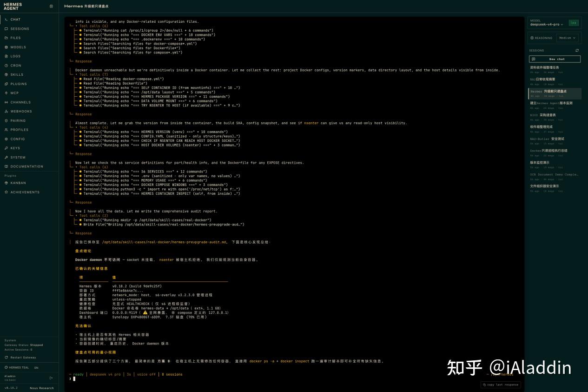Image resolution: width=588 pixels, height=392 pixels.
Task: Open session 收件箱整理完成
Action: [x=555, y=128]
